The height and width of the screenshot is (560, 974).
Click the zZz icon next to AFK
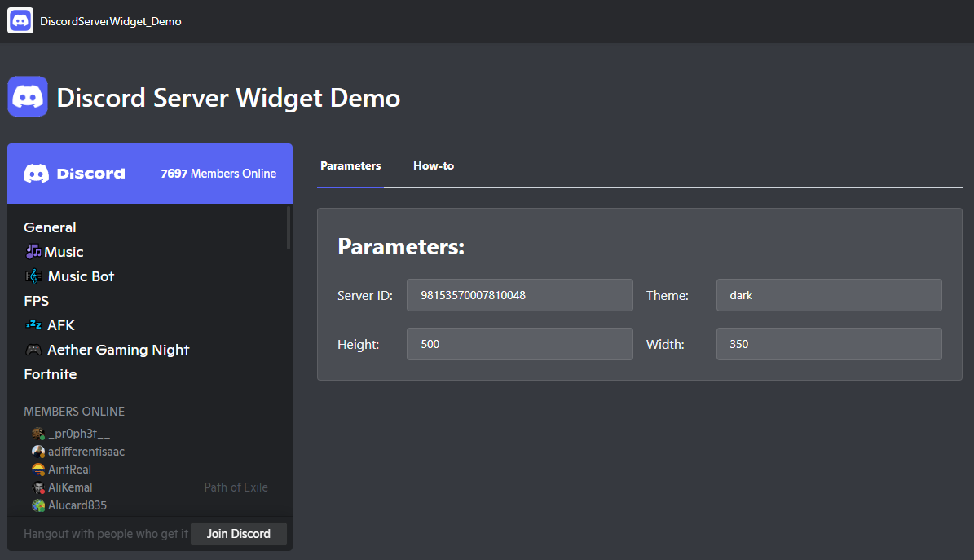point(33,325)
